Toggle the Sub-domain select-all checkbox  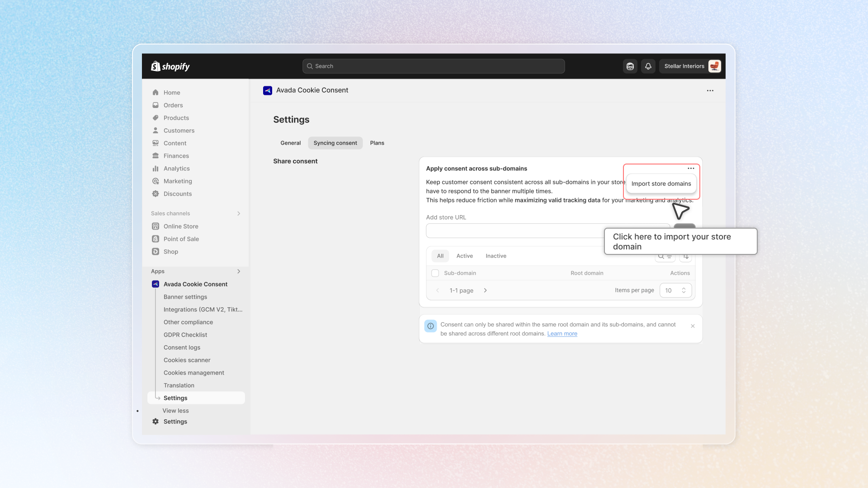point(435,273)
